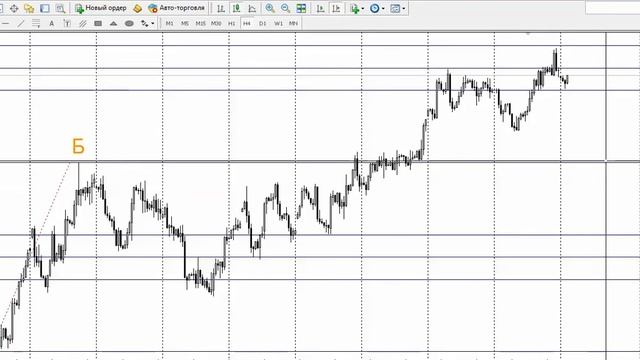Open the Strategy Tester icon
Screen dimensions: 640x360
point(60,8)
